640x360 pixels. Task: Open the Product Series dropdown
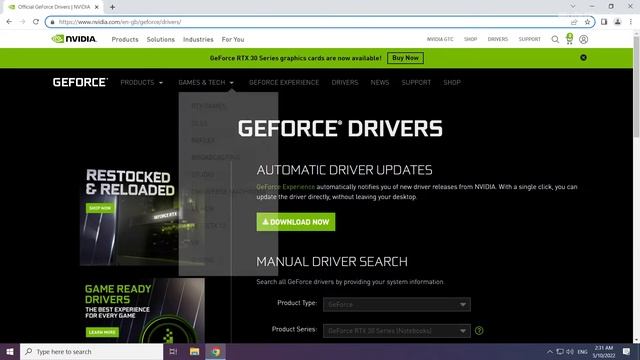pyautogui.click(x=396, y=331)
